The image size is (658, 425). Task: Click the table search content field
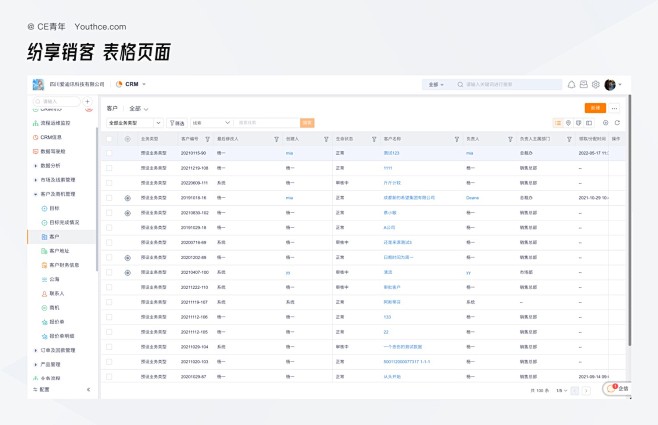click(267, 123)
